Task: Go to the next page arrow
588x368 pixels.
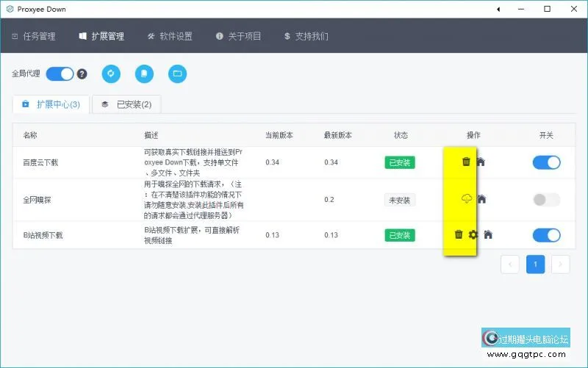Action: point(560,264)
